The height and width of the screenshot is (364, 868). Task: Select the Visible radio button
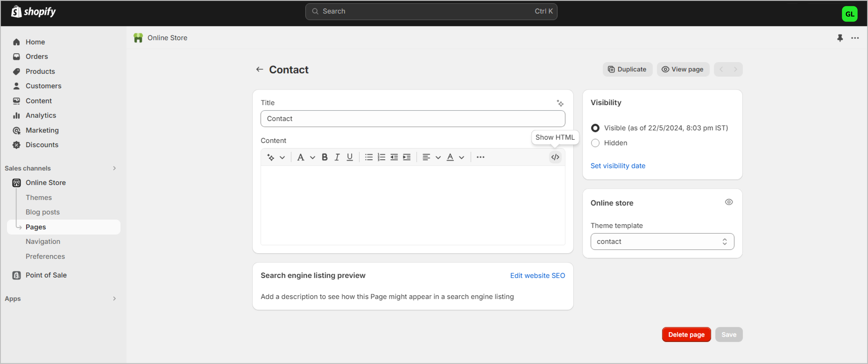tap(595, 128)
